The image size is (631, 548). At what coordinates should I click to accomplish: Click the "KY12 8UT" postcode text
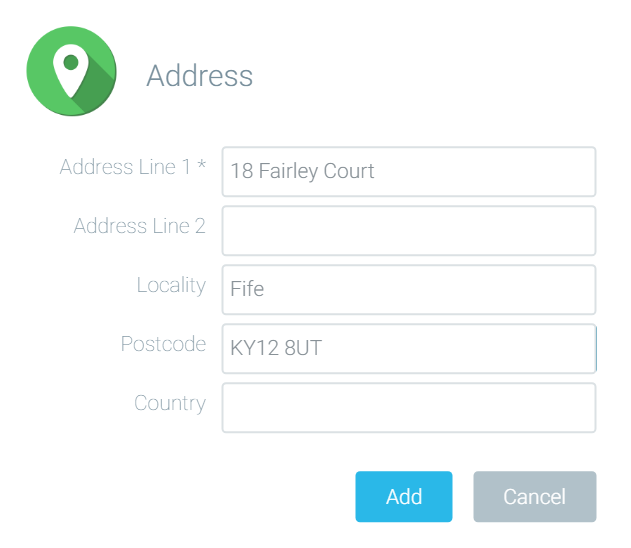click(276, 348)
